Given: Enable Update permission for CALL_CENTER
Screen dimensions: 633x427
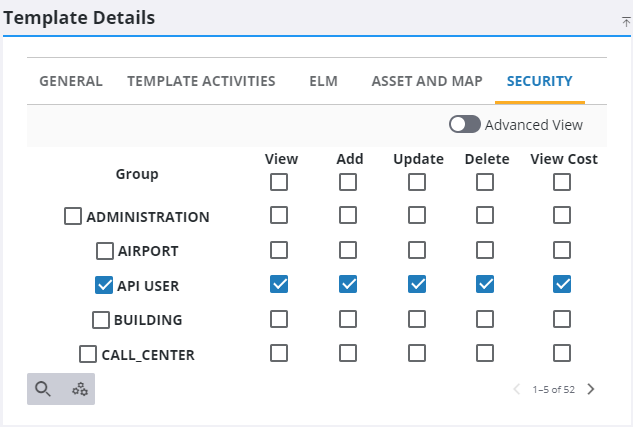Looking at the screenshot, I should [x=417, y=353].
